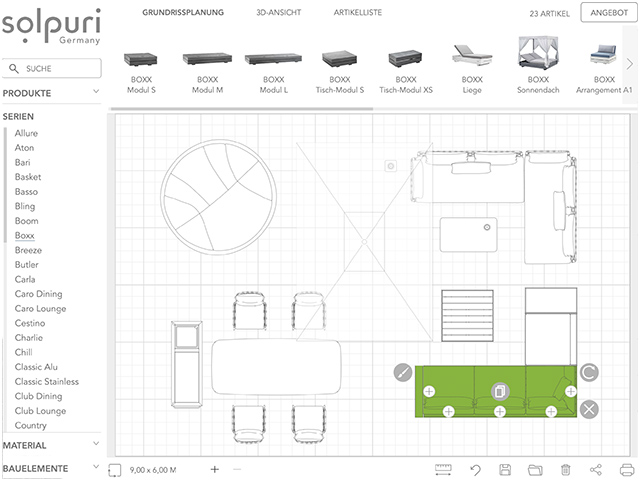
Task: Select the Breeze series in list
Action: click(28, 250)
